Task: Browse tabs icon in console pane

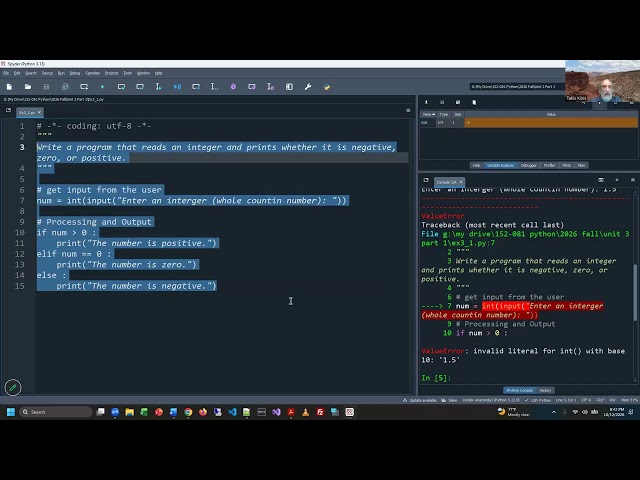Action: [x=426, y=180]
